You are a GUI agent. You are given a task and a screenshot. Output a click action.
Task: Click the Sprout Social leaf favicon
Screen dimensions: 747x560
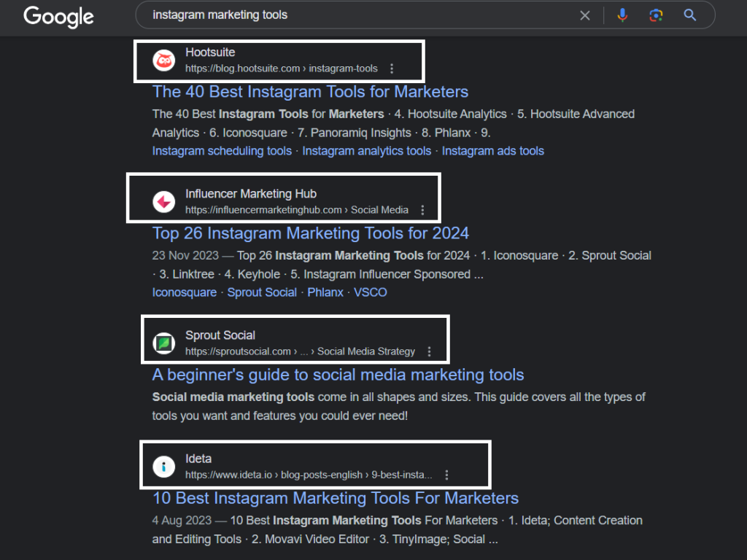tap(164, 343)
